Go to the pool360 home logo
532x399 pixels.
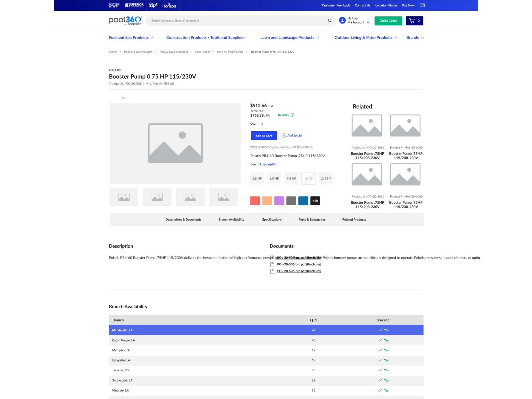pyautogui.click(x=125, y=21)
